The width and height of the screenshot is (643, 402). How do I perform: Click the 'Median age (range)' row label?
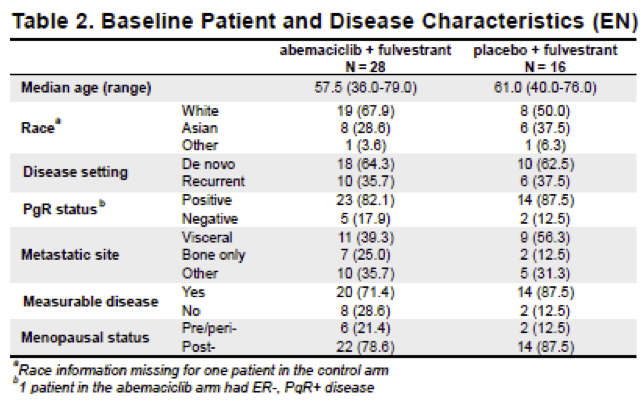(85, 88)
